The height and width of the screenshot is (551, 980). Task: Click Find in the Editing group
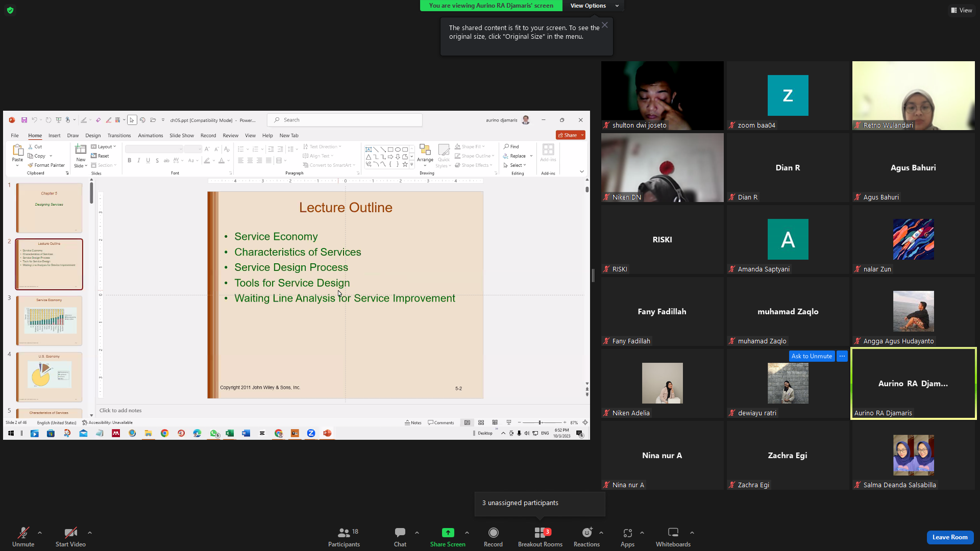point(511,147)
